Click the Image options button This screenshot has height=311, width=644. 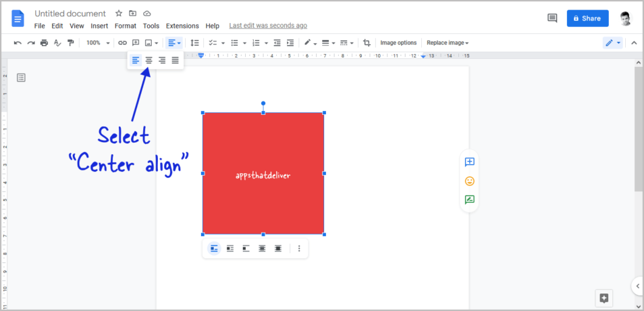click(x=398, y=43)
